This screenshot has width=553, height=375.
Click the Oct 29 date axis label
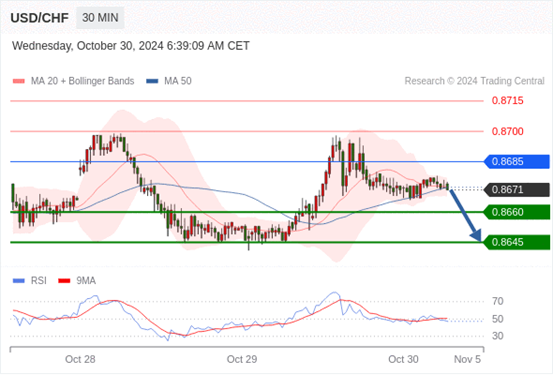pyautogui.click(x=242, y=359)
